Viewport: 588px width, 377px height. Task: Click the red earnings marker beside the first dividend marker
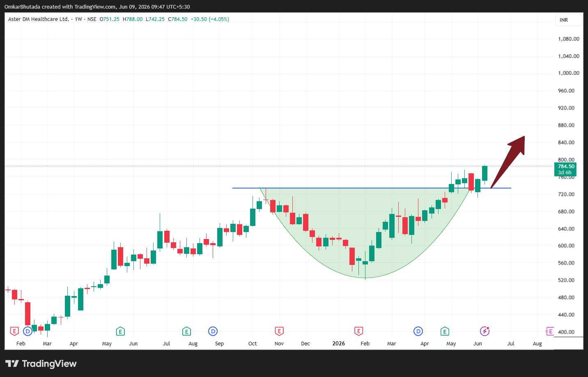point(14,331)
